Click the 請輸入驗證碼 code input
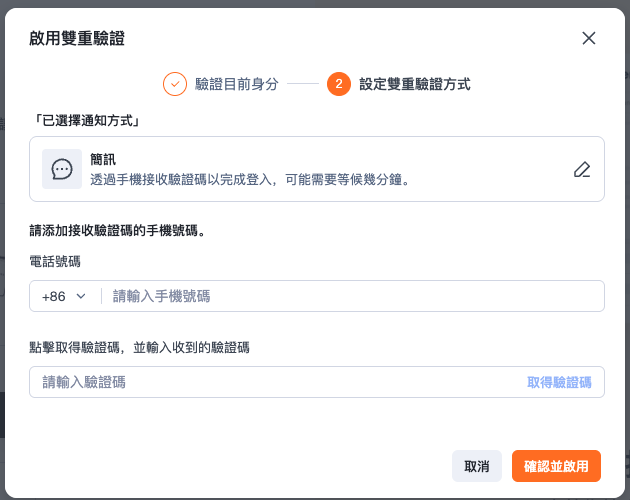Image resolution: width=630 pixels, height=500 pixels. click(277, 382)
